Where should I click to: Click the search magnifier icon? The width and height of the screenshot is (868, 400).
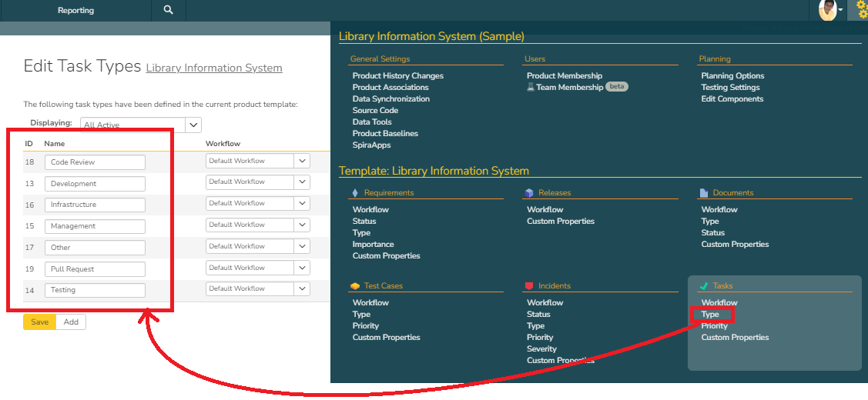pyautogui.click(x=169, y=10)
